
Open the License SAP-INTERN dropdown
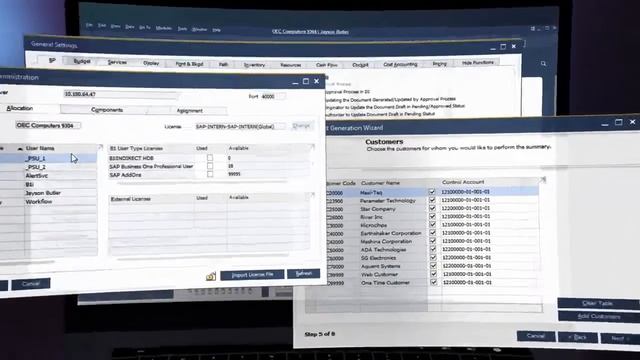241,127
